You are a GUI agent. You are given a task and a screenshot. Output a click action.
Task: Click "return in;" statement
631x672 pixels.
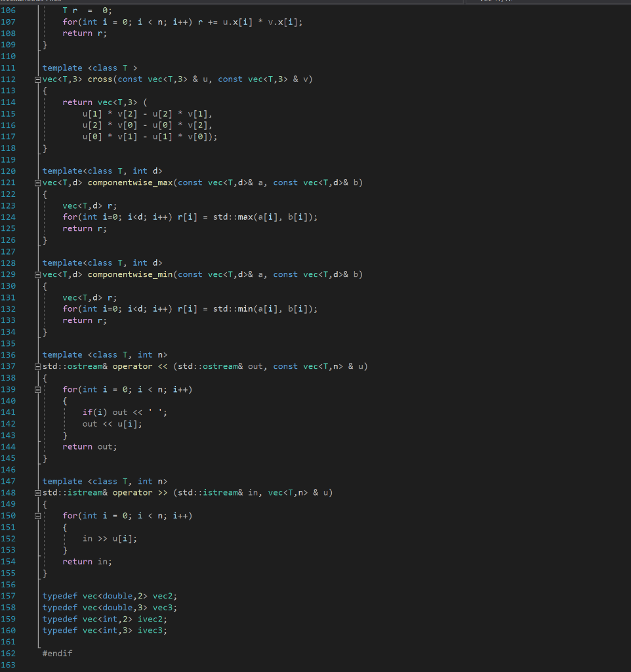pyautogui.click(x=87, y=562)
